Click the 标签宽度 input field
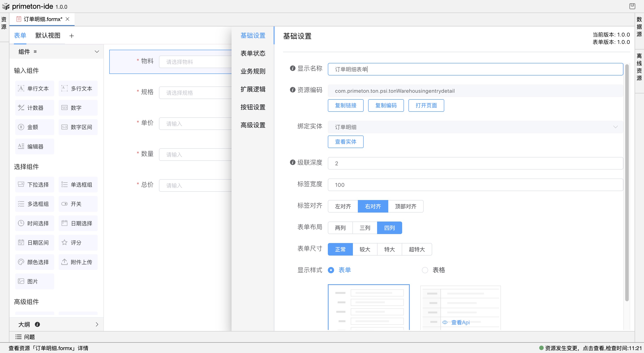 click(475, 185)
